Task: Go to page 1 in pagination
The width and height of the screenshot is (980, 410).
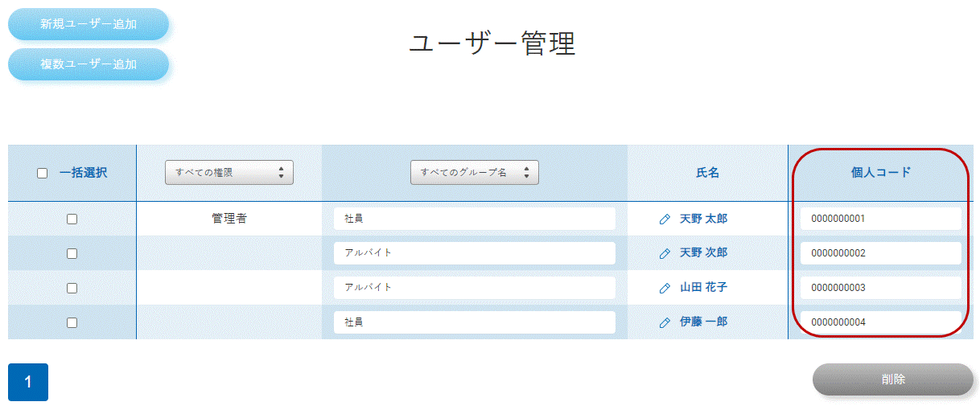Action: pos(28,382)
